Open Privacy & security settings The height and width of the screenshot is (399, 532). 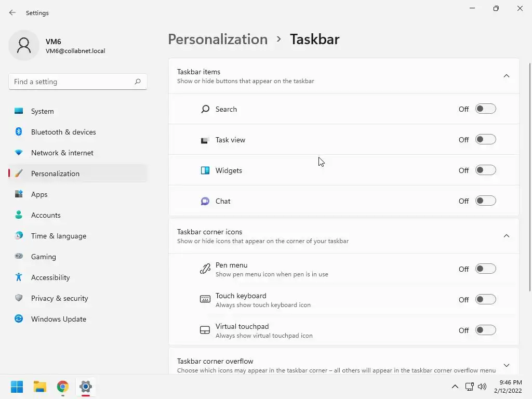(x=78, y=298)
